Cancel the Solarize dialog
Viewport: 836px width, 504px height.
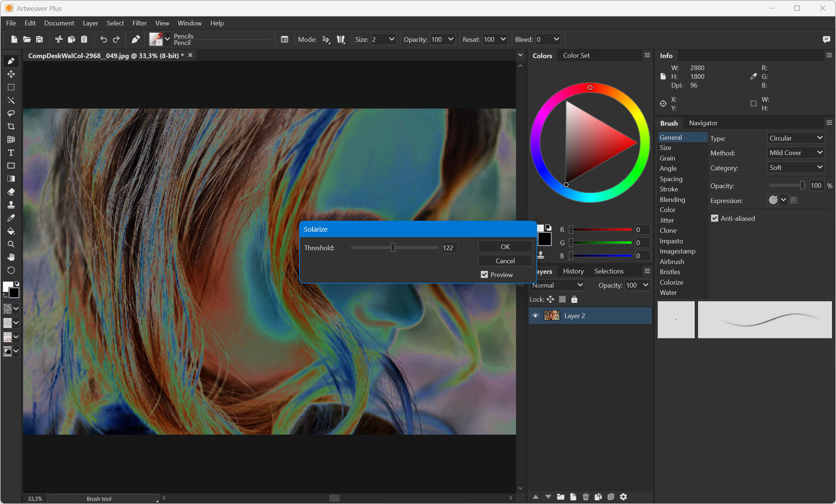tap(505, 261)
